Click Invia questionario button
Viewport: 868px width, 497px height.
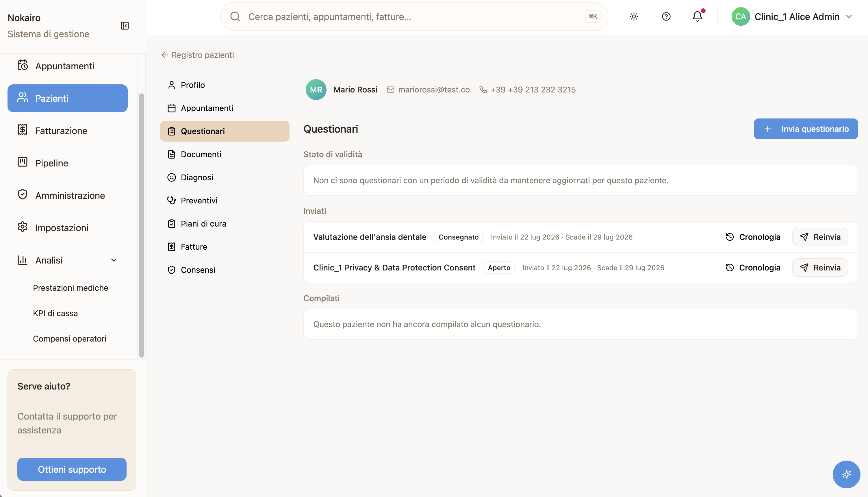coord(806,129)
